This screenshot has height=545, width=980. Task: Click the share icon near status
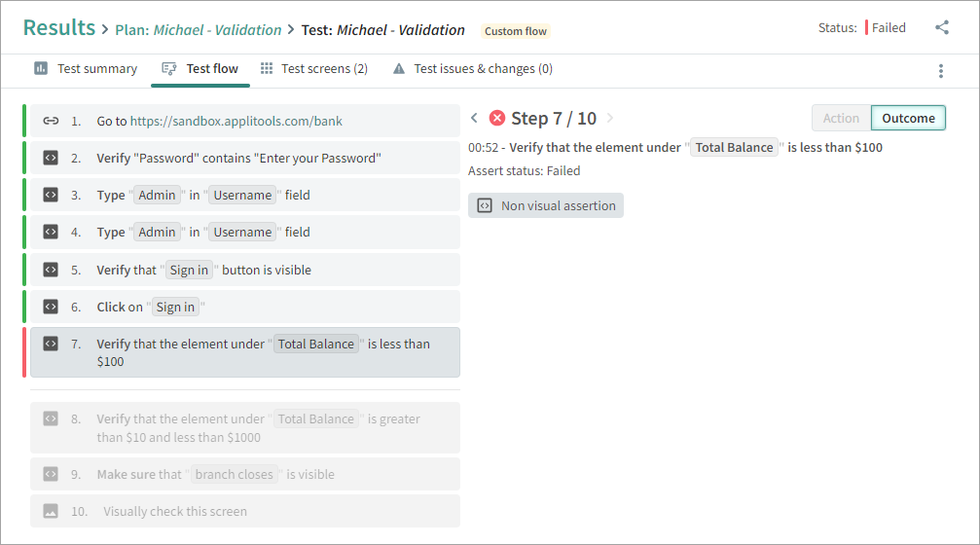click(941, 27)
